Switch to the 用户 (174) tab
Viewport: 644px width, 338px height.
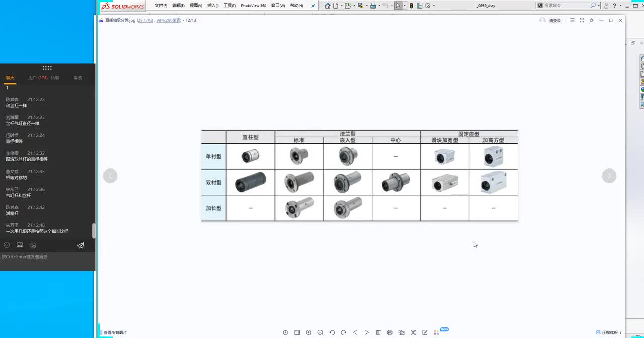[38, 78]
